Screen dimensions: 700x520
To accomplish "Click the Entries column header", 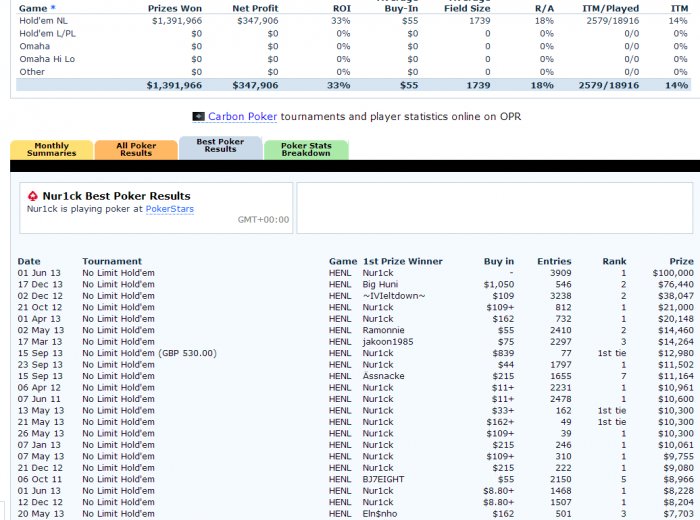I will (554, 261).
